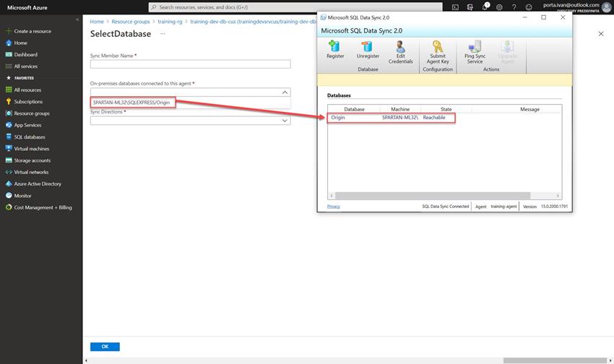The height and width of the screenshot is (364, 614).
Task: Collapse the On-premises databases dropdown
Action: 285,92
